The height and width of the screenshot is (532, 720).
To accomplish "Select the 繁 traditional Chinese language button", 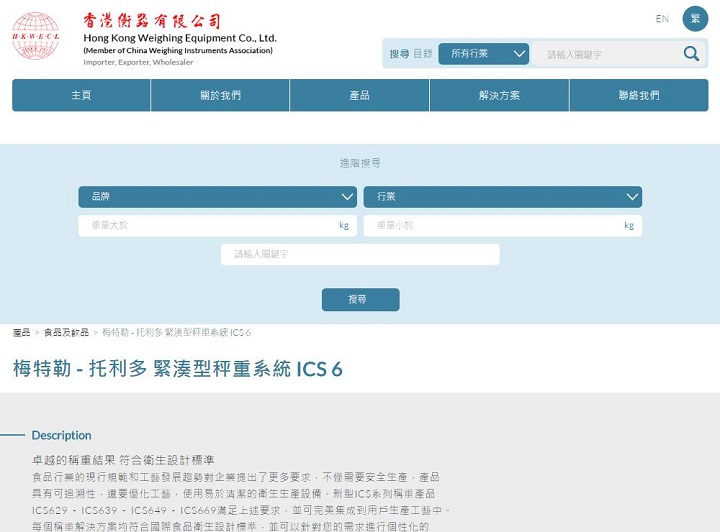I will click(695, 19).
